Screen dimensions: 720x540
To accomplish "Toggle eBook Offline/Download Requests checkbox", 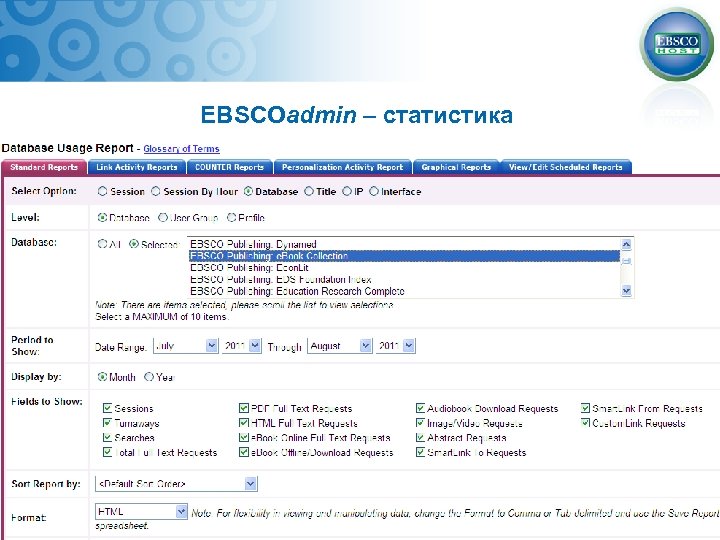I will 244,452.
